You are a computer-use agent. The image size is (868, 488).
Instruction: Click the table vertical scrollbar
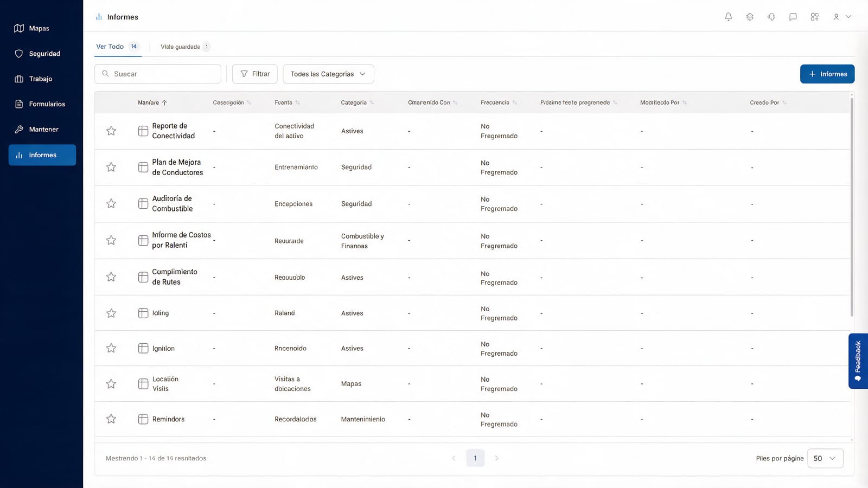coord(852,206)
